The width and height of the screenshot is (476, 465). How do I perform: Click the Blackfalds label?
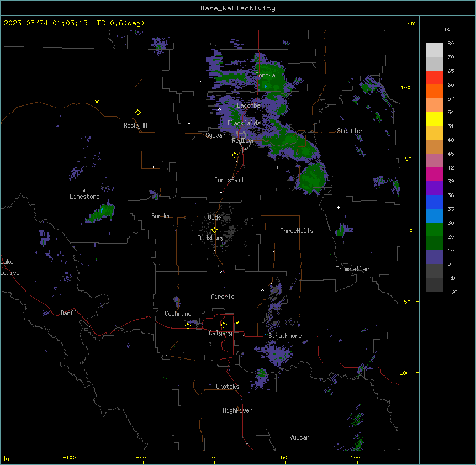pyautogui.click(x=244, y=123)
